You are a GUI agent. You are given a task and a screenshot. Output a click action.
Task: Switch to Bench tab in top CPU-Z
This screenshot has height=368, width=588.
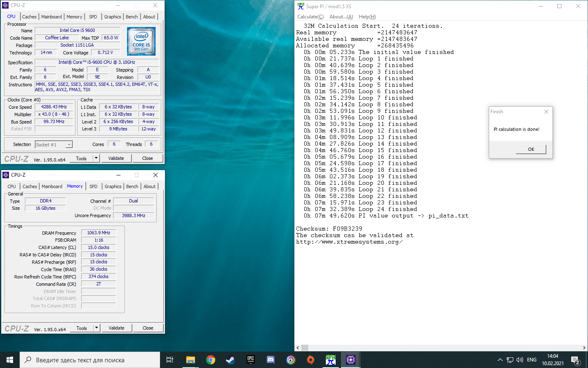(131, 17)
